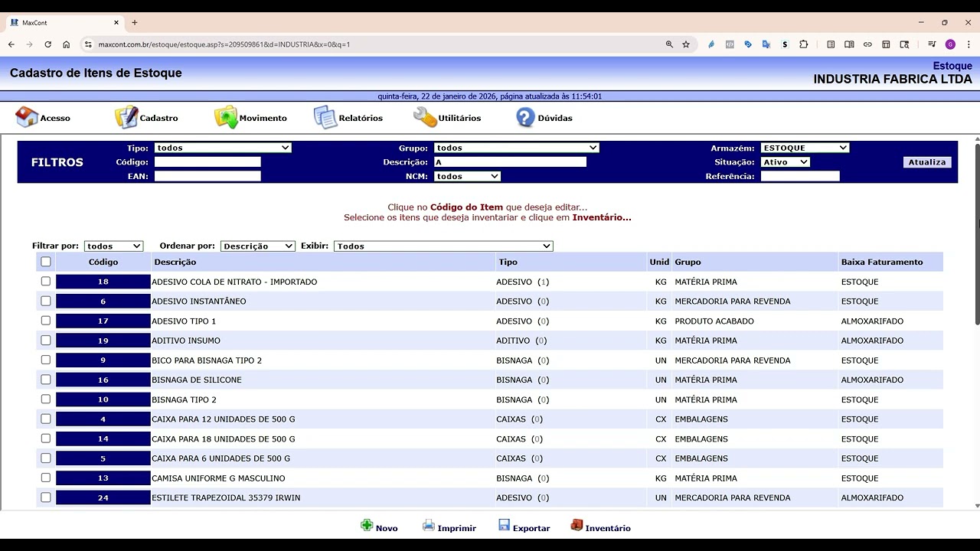980x551 pixels.
Task: Click the Baixa Faturamento column header
Action: pos(882,262)
